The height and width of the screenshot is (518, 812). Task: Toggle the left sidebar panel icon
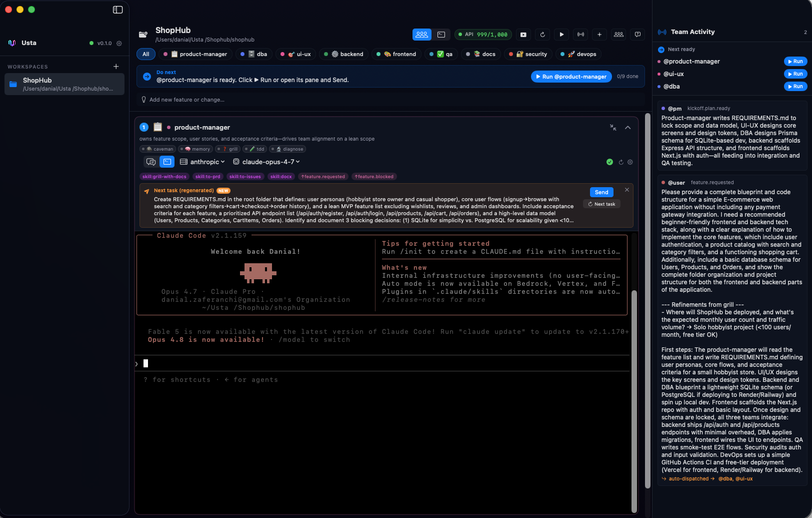(117, 10)
